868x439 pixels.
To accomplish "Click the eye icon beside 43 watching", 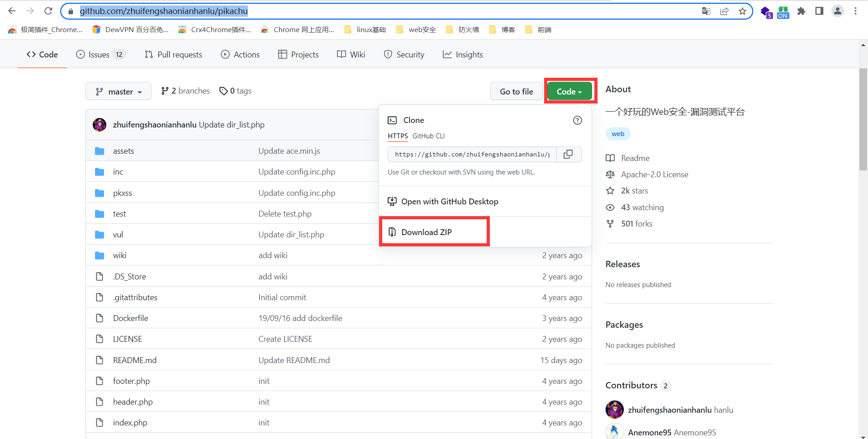I will (x=610, y=208).
